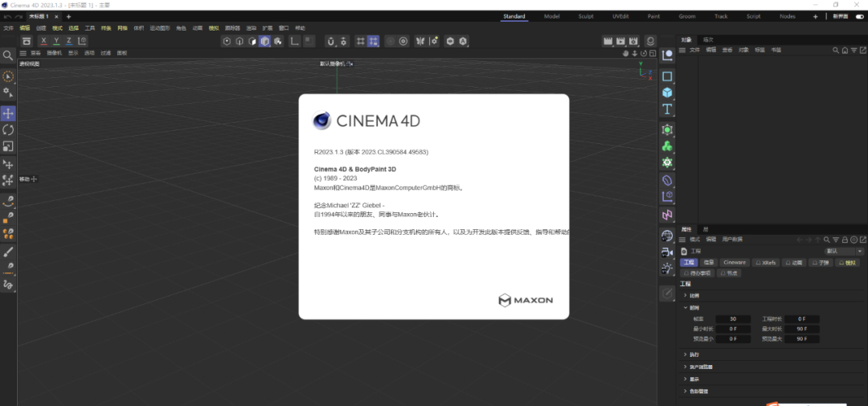Open the 渲染 menu
This screenshot has height=406, width=868.
coord(252,27)
